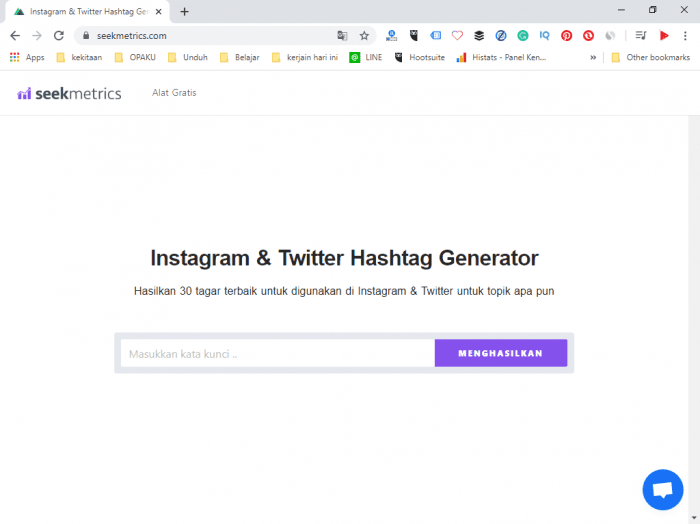Screen dimensions: 700x524
Task: Click the blue tag extension icon
Action: [436, 36]
